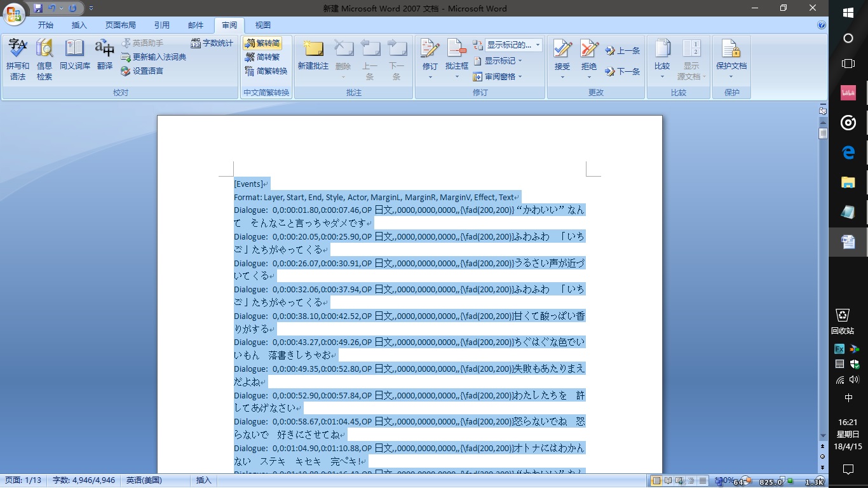The width and height of the screenshot is (868, 488).
Task: Open 回收站 recycle bin icon
Action: 843,321
